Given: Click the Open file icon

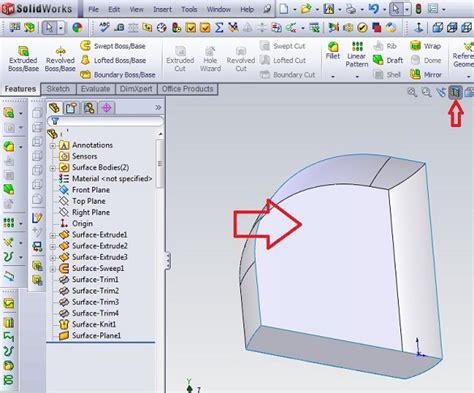Looking at the screenshot, I should (306, 9).
